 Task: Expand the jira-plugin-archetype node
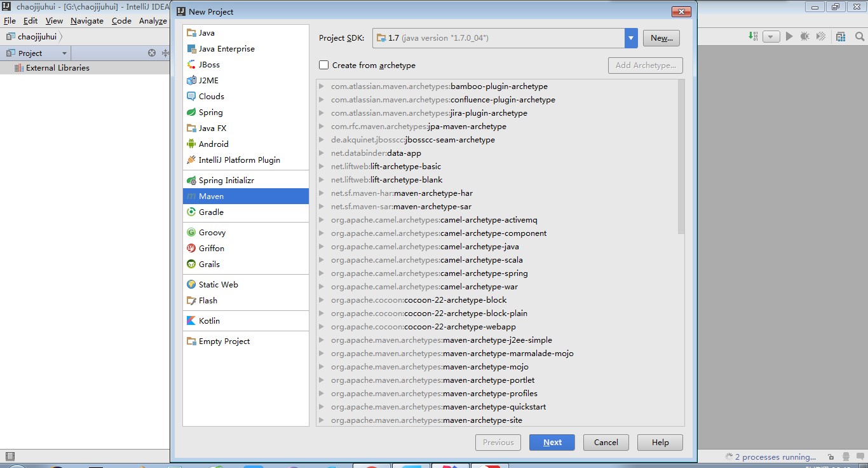click(322, 113)
